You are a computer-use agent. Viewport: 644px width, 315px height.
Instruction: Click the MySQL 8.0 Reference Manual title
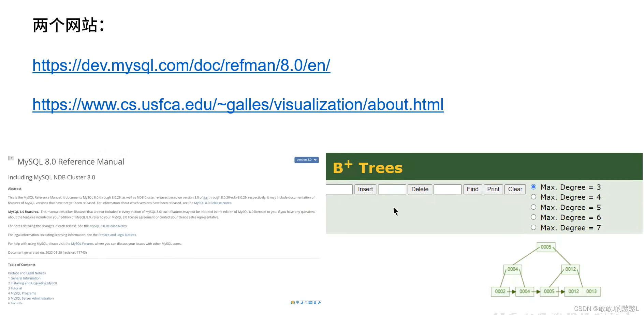[71, 162]
